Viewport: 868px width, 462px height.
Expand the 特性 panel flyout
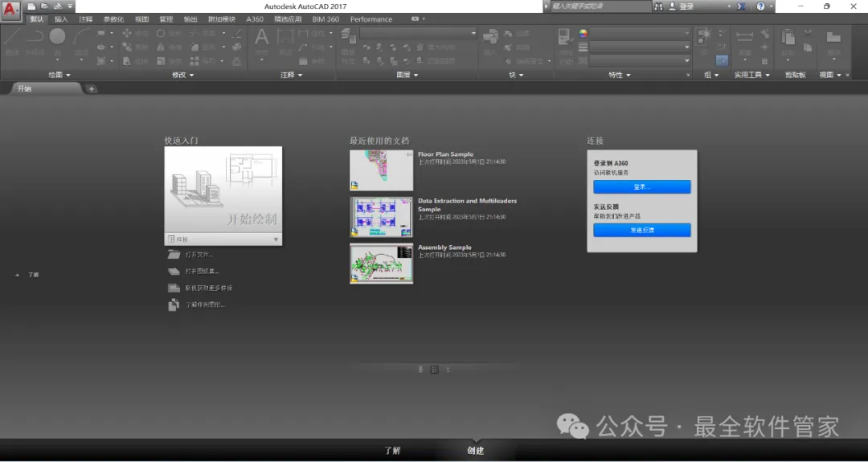(620, 75)
